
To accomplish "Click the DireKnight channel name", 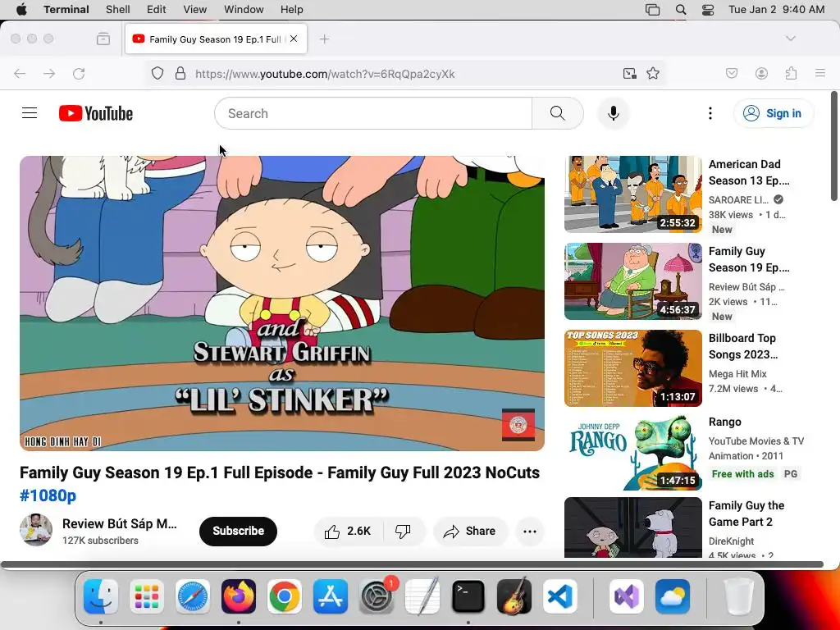I will point(731,541).
